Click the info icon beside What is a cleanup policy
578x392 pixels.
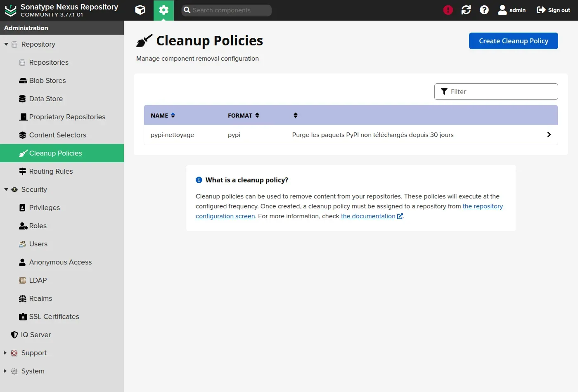(x=199, y=180)
